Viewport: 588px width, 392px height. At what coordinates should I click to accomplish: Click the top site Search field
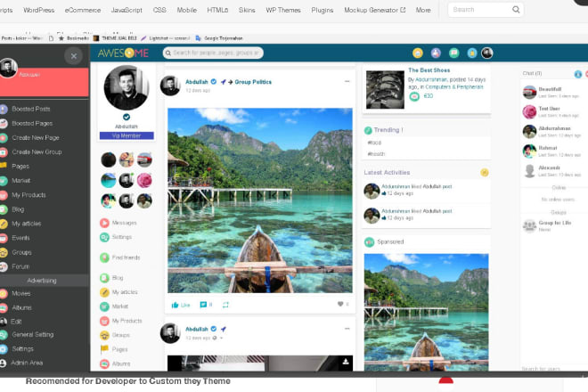pos(486,10)
